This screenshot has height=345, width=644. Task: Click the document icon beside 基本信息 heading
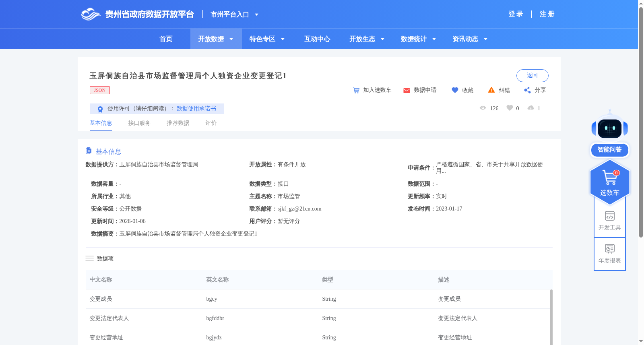89,151
